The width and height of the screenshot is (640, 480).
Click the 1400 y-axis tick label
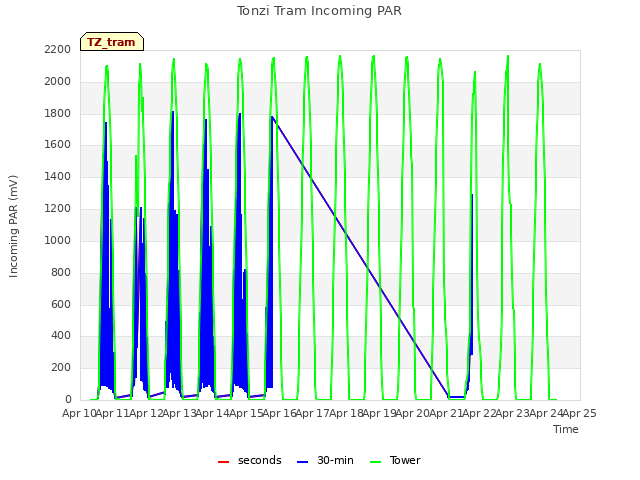58,177
